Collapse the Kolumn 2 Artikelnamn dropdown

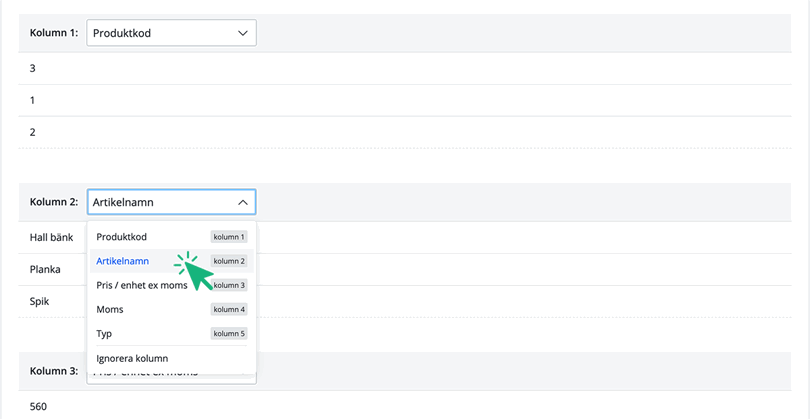(170, 202)
